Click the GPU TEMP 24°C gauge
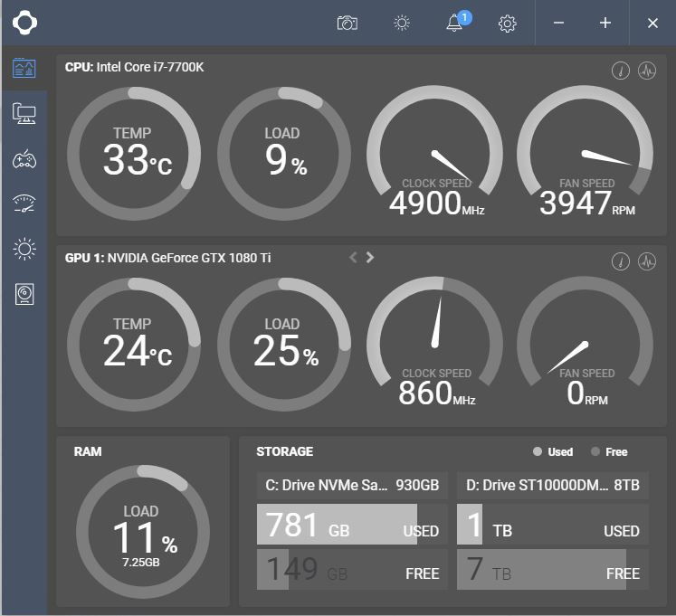Image resolution: width=676 pixels, height=616 pixels. (x=134, y=345)
